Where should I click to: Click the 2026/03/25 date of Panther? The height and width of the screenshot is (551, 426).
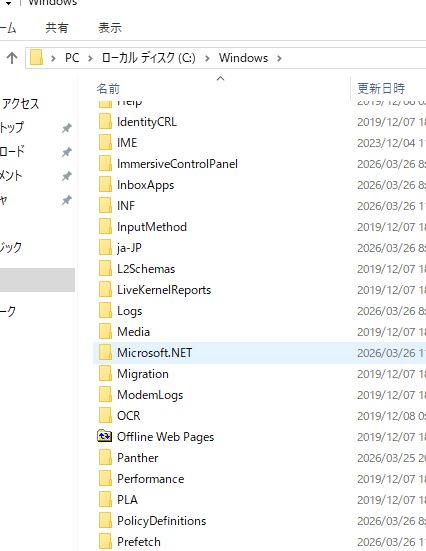click(x=392, y=458)
